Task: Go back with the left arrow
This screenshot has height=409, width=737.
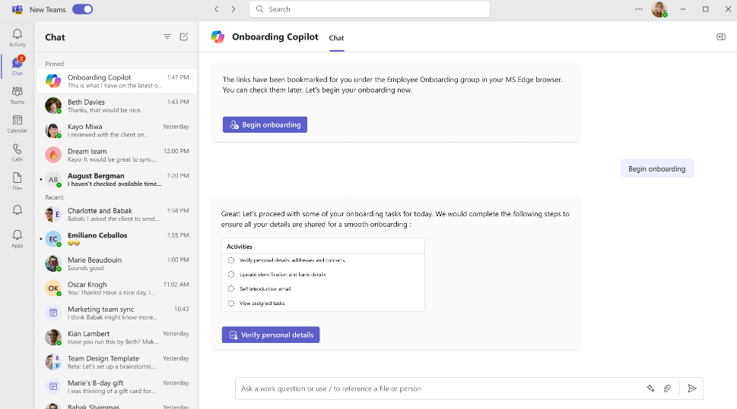Action: click(216, 9)
